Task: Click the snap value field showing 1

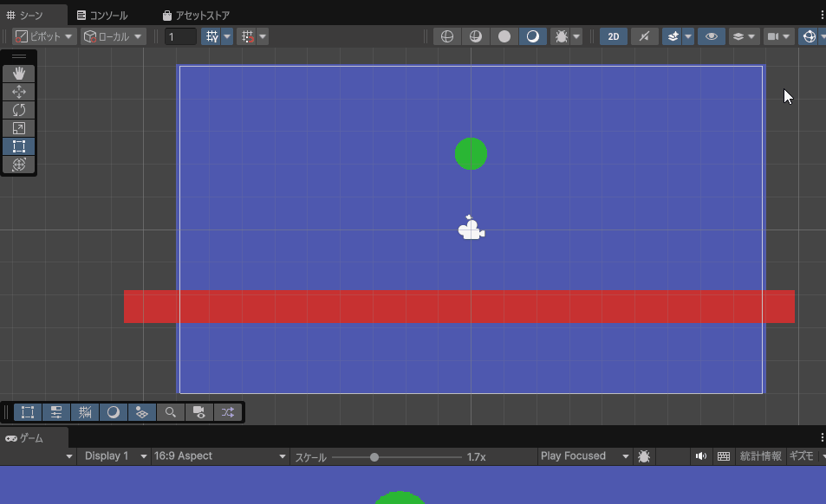Action: click(x=180, y=36)
